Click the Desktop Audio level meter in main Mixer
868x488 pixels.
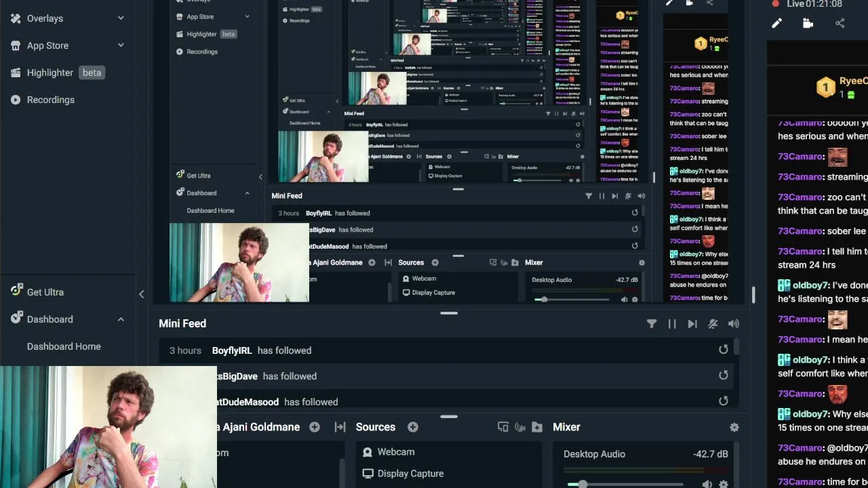645,470
